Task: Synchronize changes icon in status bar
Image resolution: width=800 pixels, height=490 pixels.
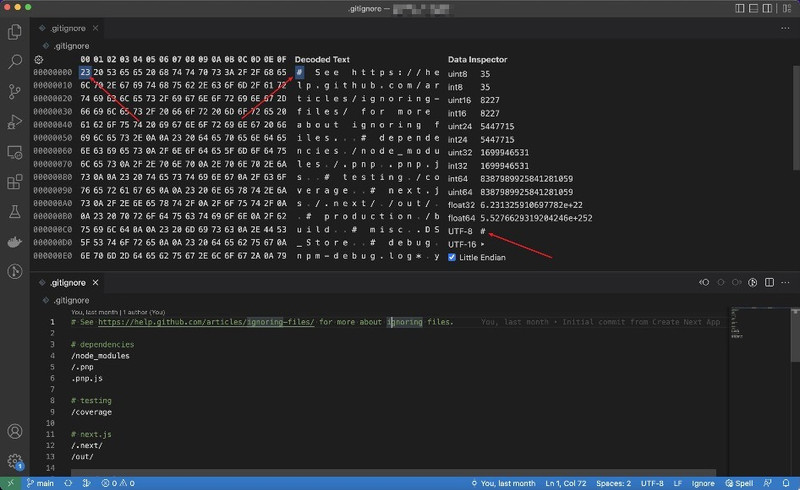Action: [68, 483]
